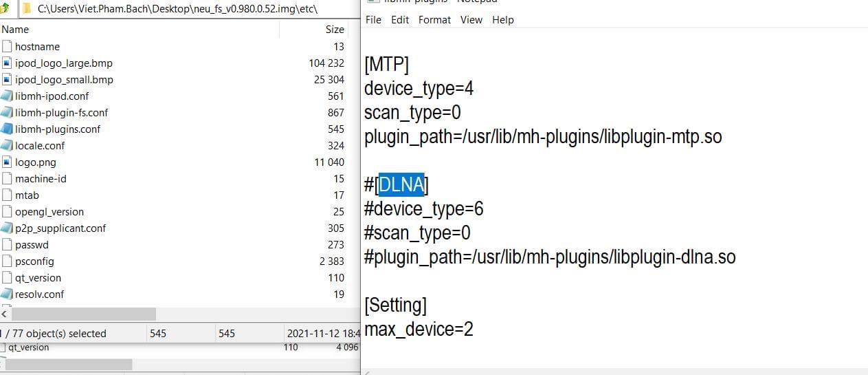Click the passwd file icon
This screenshot has width=868, height=375.
pos(7,245)
